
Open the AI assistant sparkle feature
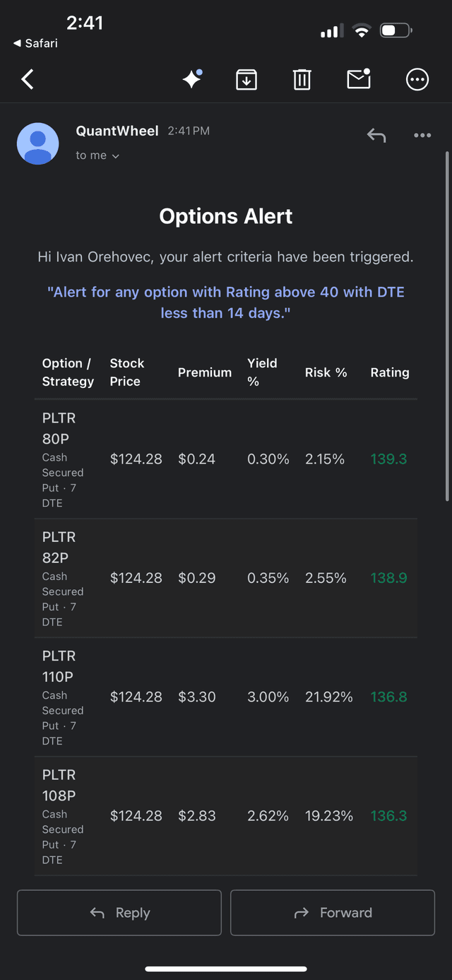pyautogui.click(x=191, y=79)
